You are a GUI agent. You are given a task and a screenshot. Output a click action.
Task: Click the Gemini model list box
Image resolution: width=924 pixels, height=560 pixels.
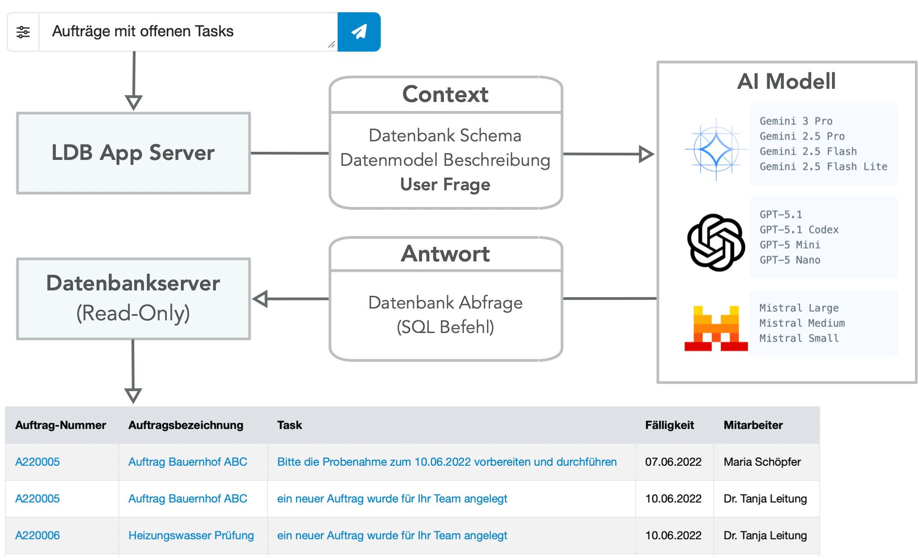[x=823, y=144]
